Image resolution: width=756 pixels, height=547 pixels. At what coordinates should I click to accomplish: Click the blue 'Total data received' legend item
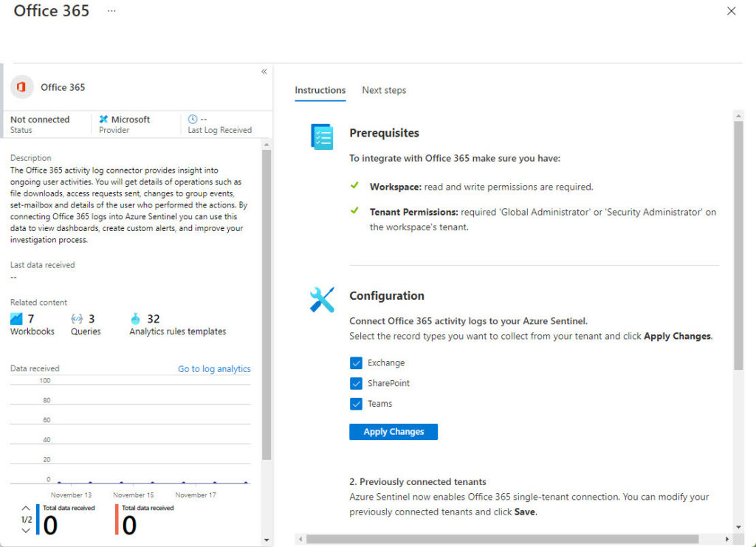(x=66, y=520)
